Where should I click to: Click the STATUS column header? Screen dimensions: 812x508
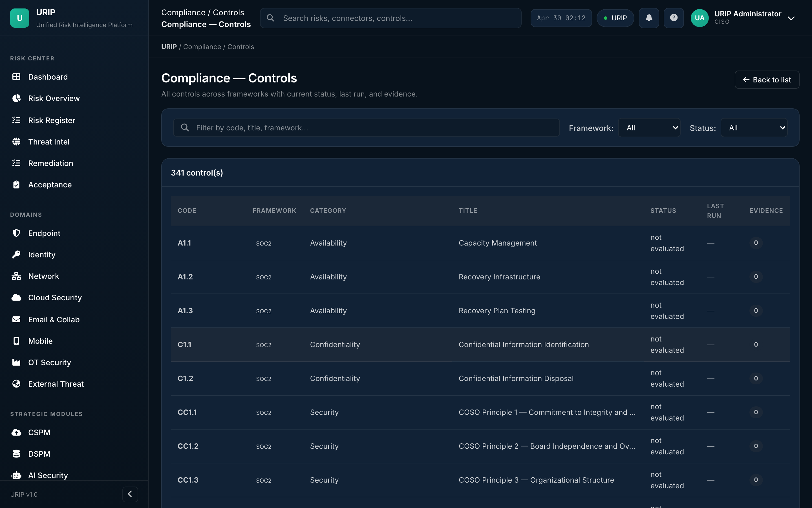[x=663, y=211]
